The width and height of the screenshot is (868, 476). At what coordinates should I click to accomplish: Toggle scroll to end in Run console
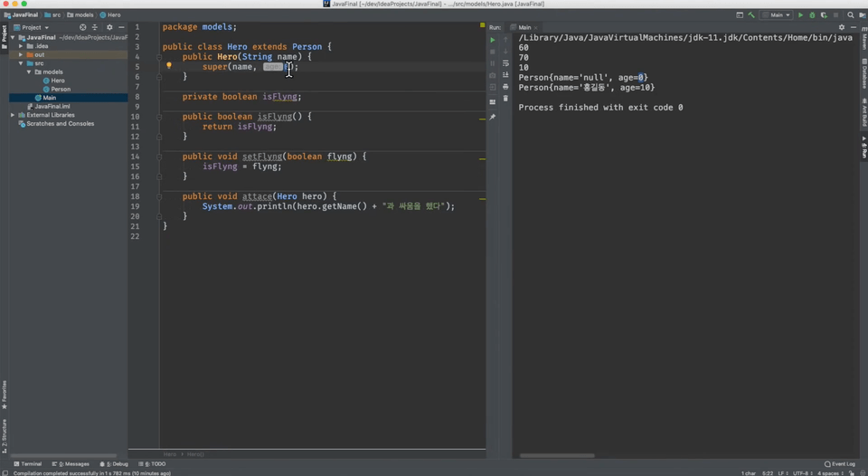(505, 75)
